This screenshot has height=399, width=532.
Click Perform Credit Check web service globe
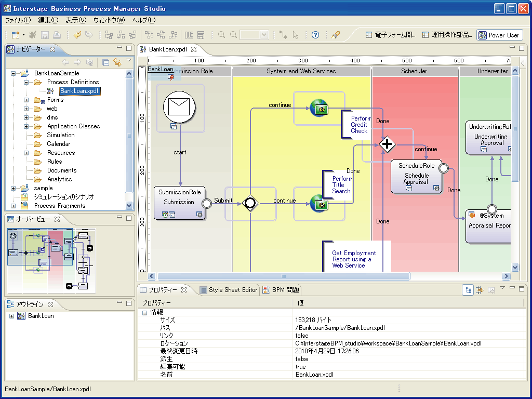pyautogui.click(x=319, y=108)
